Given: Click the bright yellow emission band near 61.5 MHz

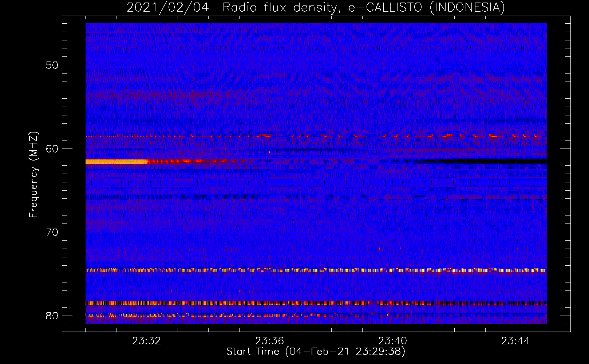Looking at the screenshot, I should pos(116,162).
